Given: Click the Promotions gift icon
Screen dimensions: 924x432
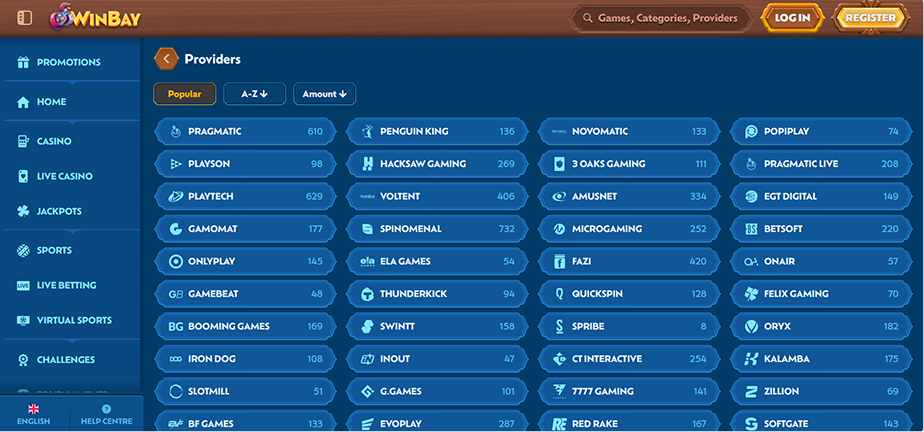Looking at the screenshot, I should coord(23,62).
